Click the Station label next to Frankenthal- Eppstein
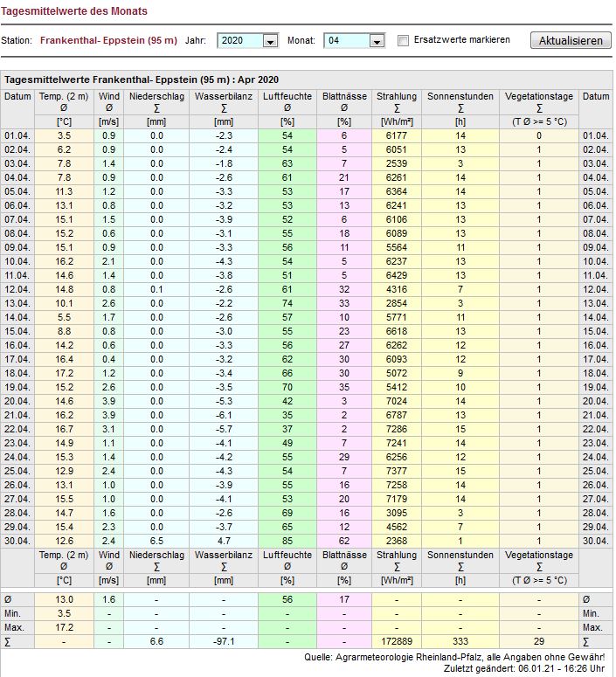This screenshot has height=677, width=616. coord(17,41)
